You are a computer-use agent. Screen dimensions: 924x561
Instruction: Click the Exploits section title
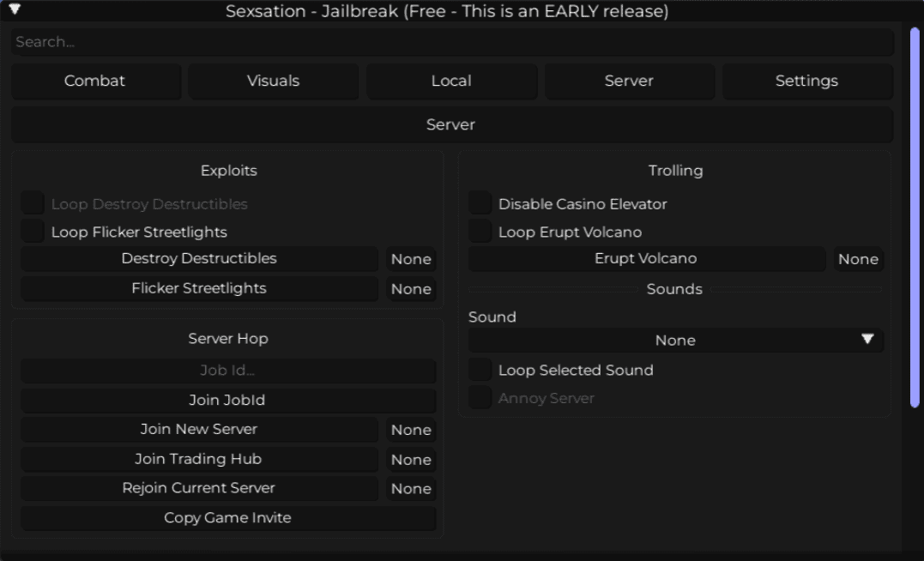tap(229, 171)
